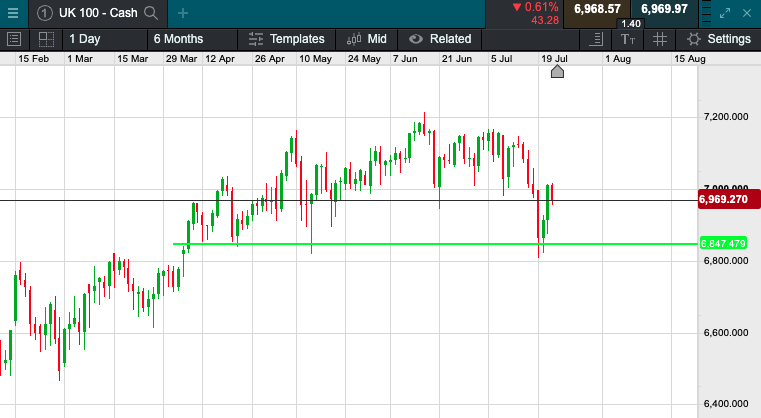Click the buy price 6,969.97
Screen dimensions: 761x418
(664, 9)
